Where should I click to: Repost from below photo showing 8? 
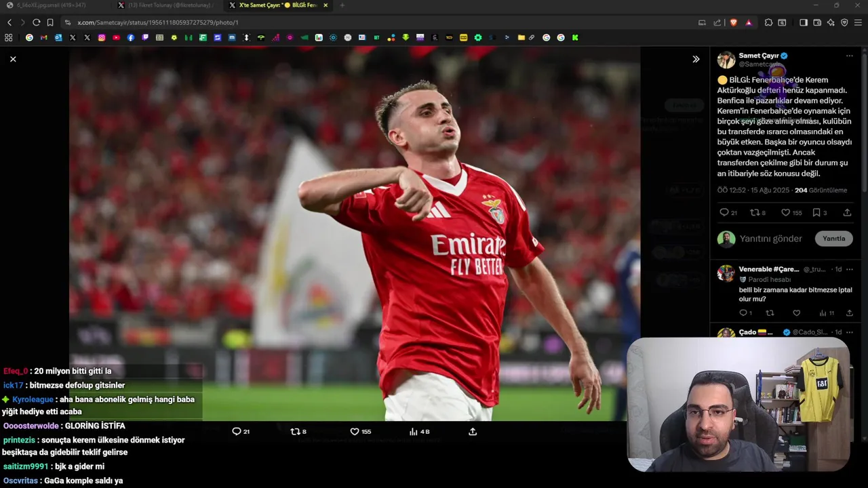(x=298, y=431)
